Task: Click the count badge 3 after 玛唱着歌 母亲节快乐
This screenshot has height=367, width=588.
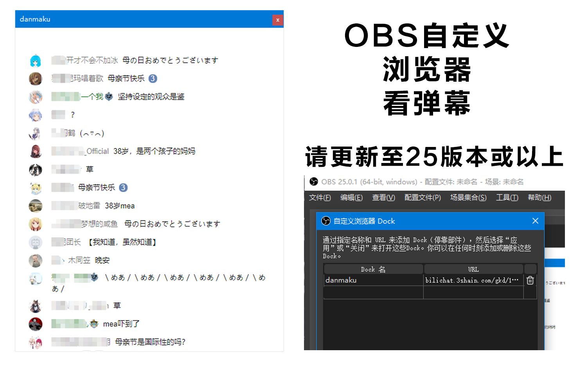Action: pyautogui.click(x=153, y=79)
